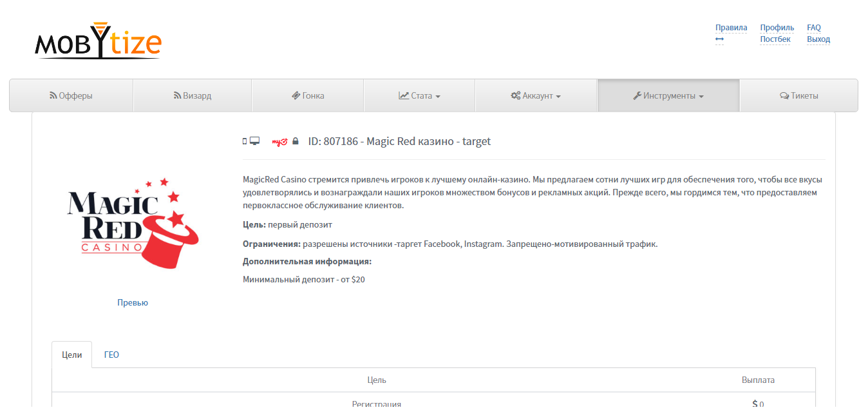Click the text "Минимальный депозит - от $20"
868x410 pixels.
pos(304,280)
